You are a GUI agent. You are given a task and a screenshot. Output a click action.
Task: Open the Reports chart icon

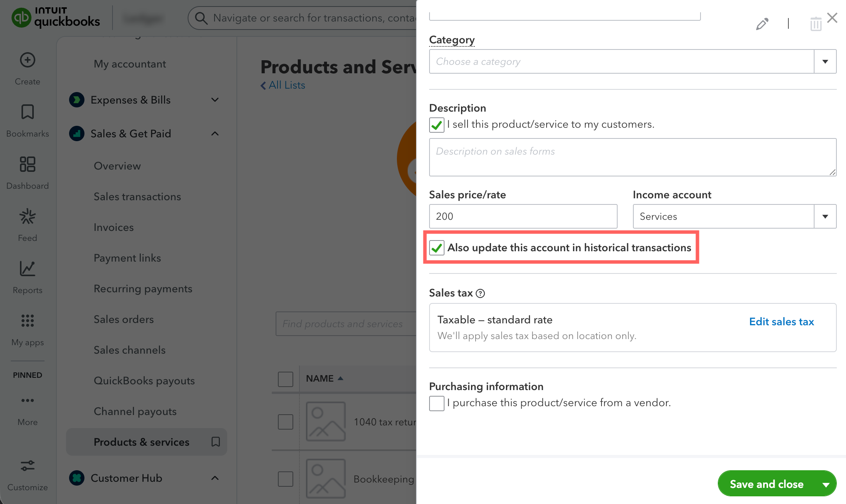point(27,268)
